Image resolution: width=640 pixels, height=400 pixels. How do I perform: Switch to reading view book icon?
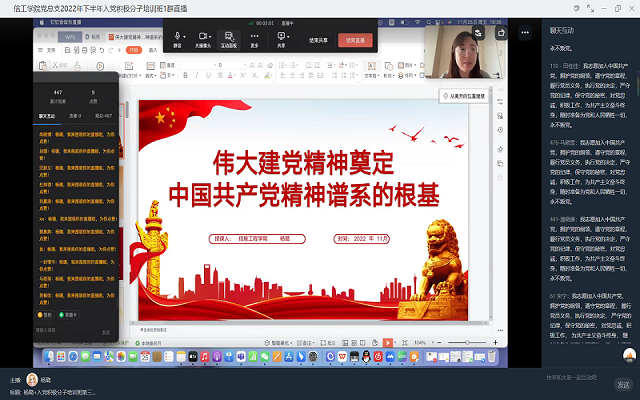362,343
